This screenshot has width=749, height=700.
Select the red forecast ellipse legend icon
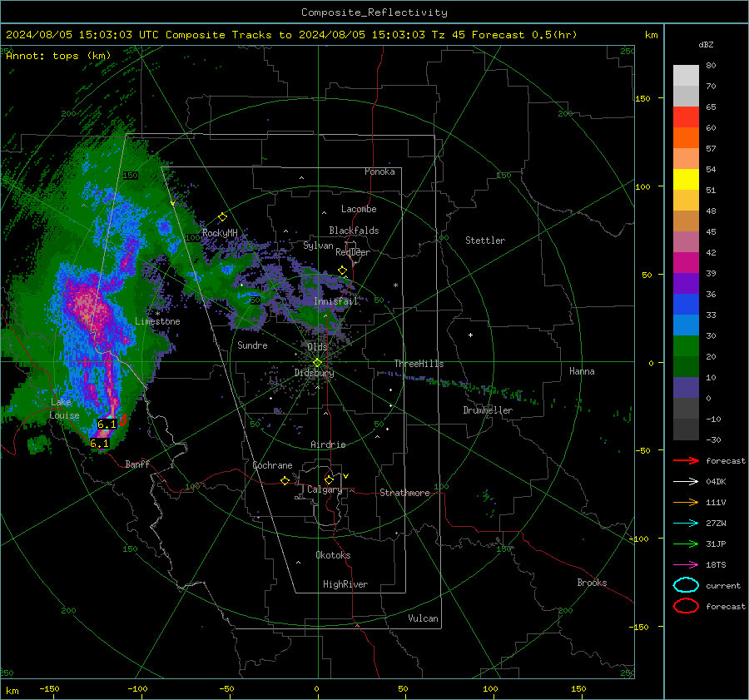pyautogui.click(x=686, y=606)
